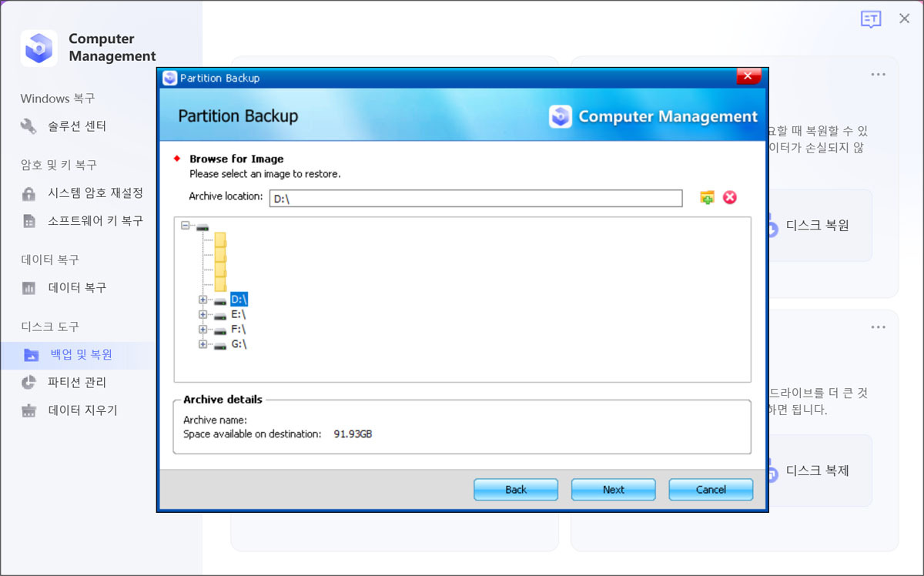
Task: Click the 디스크 도구 section label
Action: tap(50, 327)
